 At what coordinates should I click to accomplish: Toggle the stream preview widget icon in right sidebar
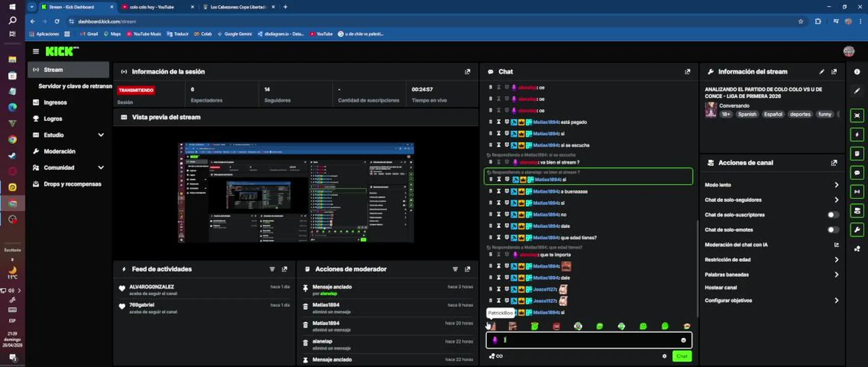click(x=857, y=116)
